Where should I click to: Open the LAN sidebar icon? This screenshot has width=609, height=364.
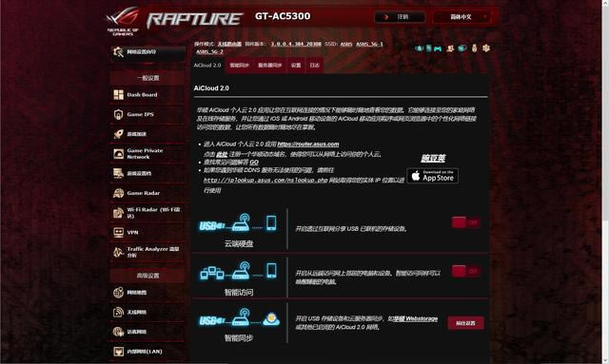(x=118, y=352)
